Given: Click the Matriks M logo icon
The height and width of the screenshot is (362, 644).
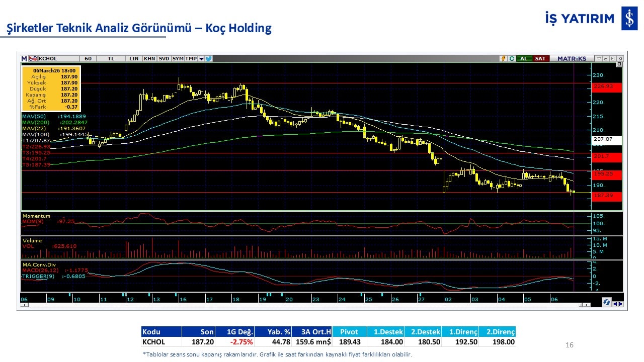Looking at the screenshot, I should click(x=24, y=58).
